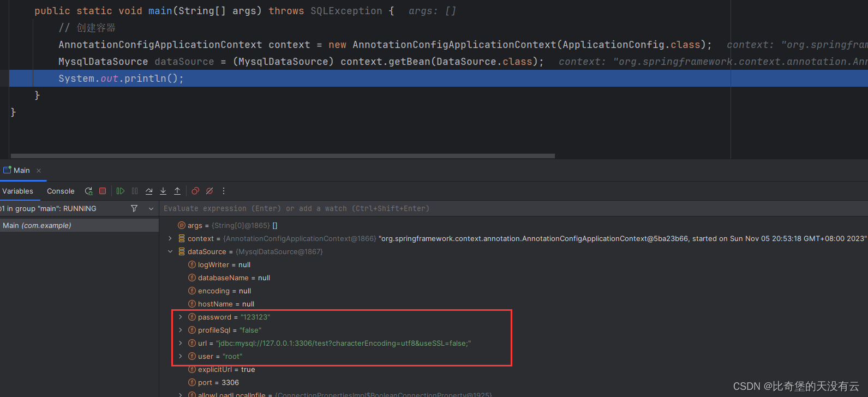The image size is (868, 397).
Task: Expand the allowLoadLocalInfile field node
Action: (181, 394)
